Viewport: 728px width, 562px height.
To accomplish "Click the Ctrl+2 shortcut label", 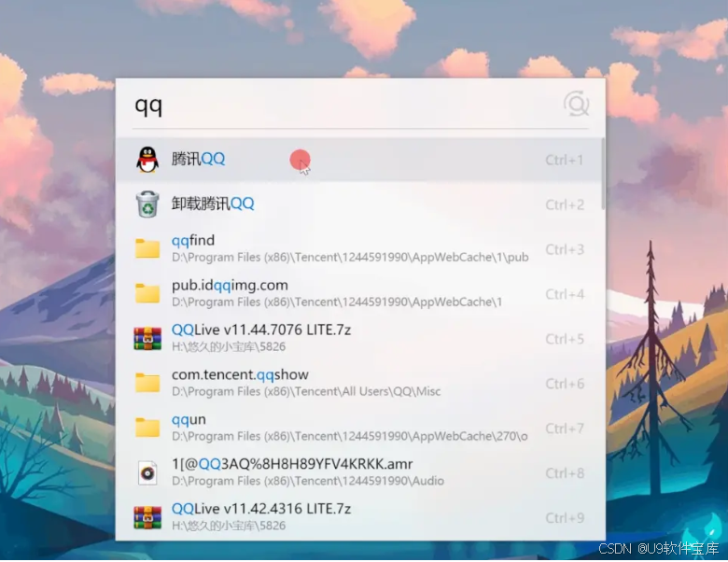I will coord(564,204).
